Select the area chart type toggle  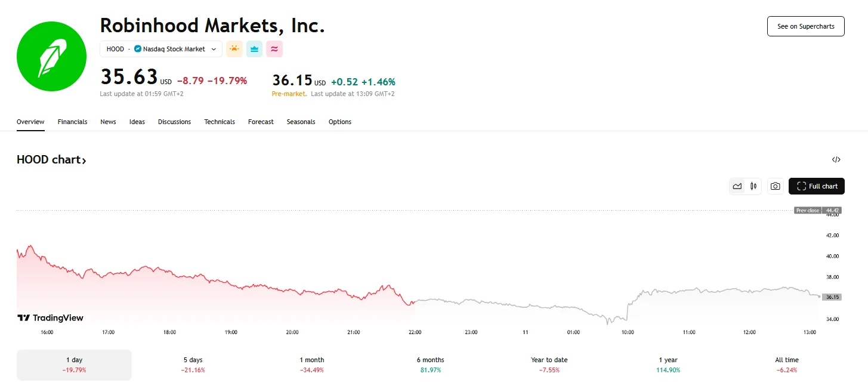737,186
